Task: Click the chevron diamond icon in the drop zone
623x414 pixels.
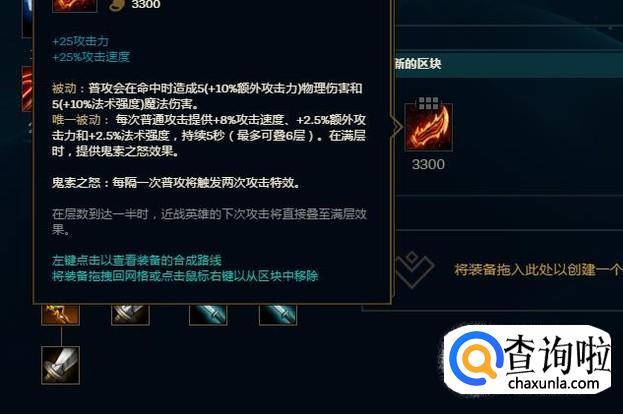Action: click(413, 269)
